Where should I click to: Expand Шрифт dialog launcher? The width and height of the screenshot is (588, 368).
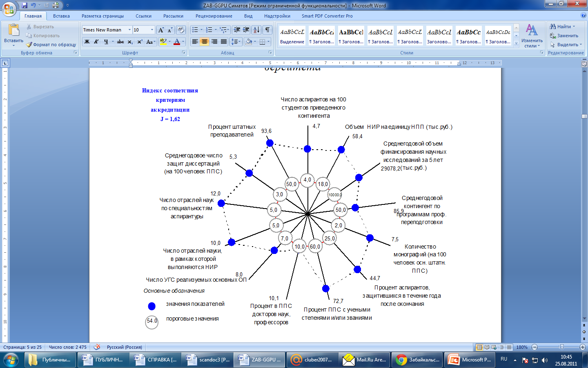tap(184, 53)
